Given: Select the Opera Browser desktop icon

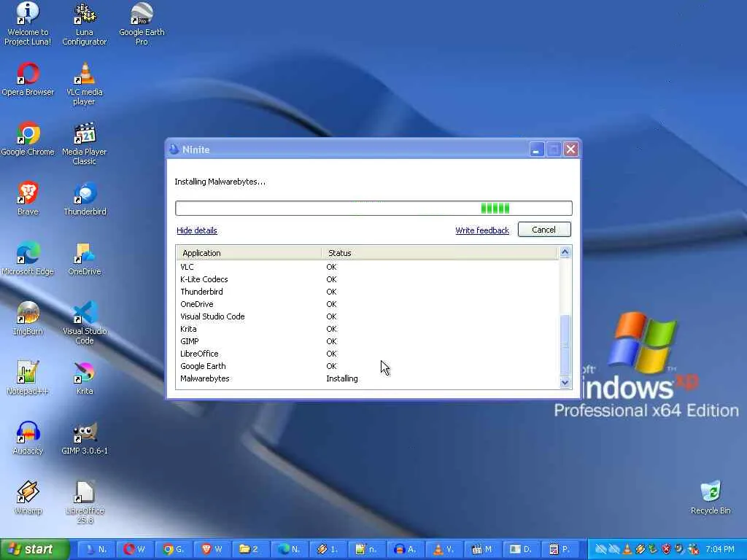Looking at the screenshot, I should point(28,79).
